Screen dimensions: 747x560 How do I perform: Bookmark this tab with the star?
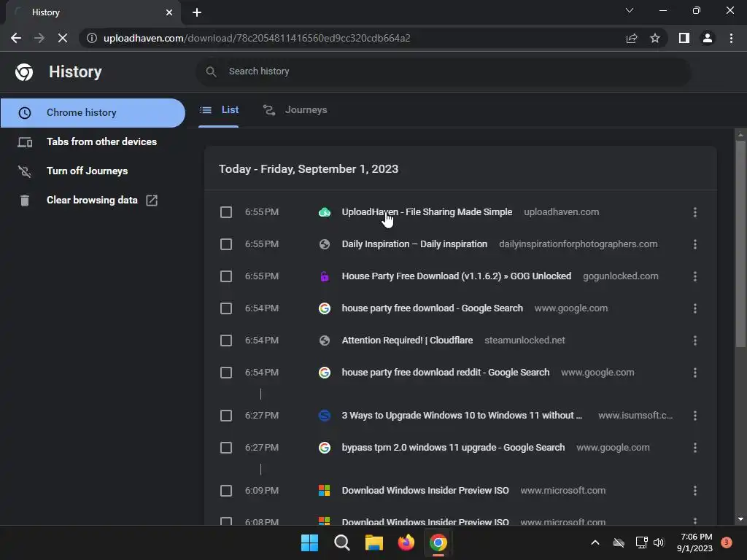click(655, 38)
